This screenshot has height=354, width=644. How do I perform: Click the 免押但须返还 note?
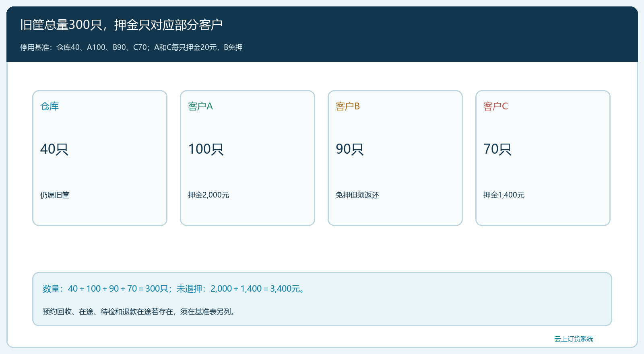357,195
